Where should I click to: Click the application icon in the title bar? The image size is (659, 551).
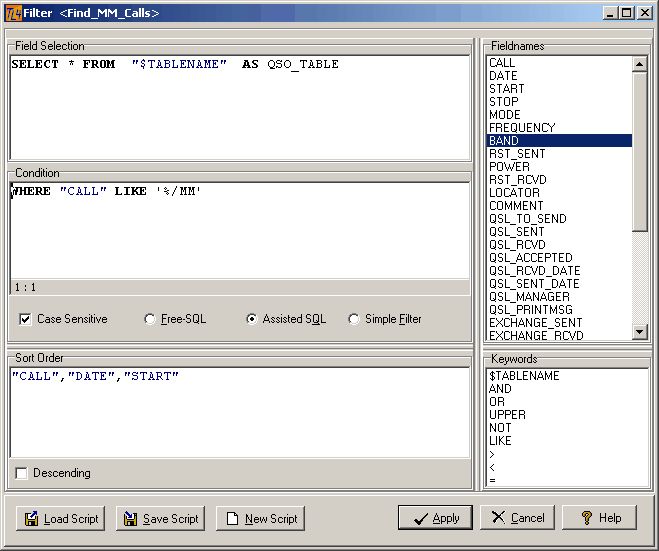point(13,13)
